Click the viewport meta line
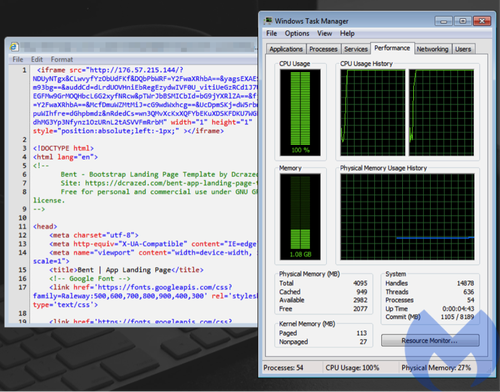Screen dimensions: 500x392 tap(153, 252)
